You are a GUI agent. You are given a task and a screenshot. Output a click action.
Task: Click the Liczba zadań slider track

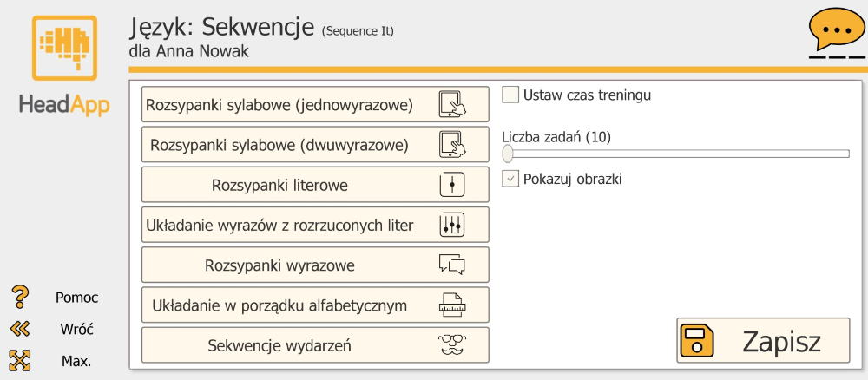pos(676,154)
